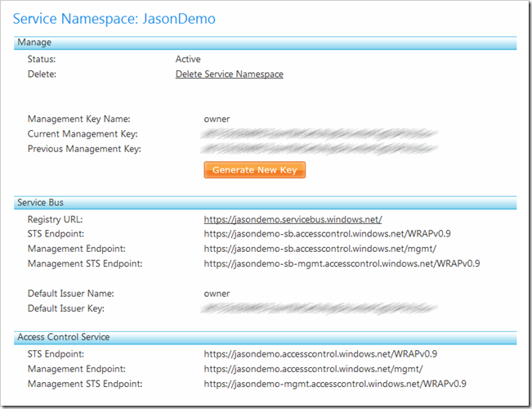This screenshot has height=409, width=532.
Task: Click the Default Issuer Name value owner
Action: coord(217,294)
